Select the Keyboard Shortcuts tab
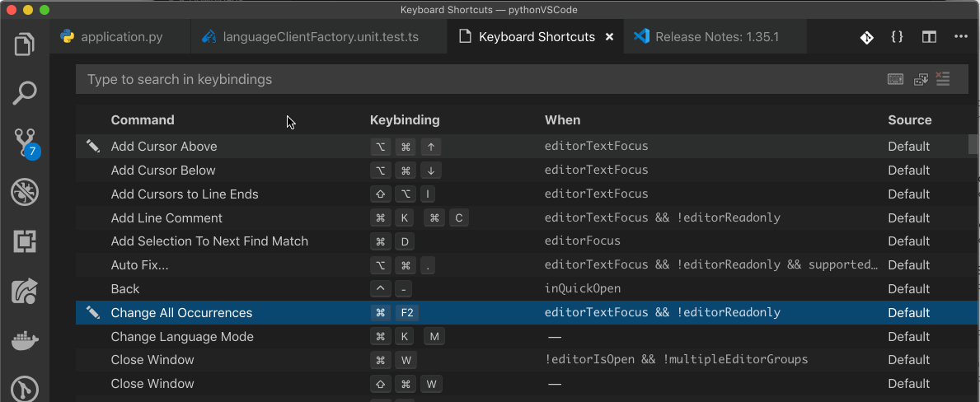 [x=536, y=37]
